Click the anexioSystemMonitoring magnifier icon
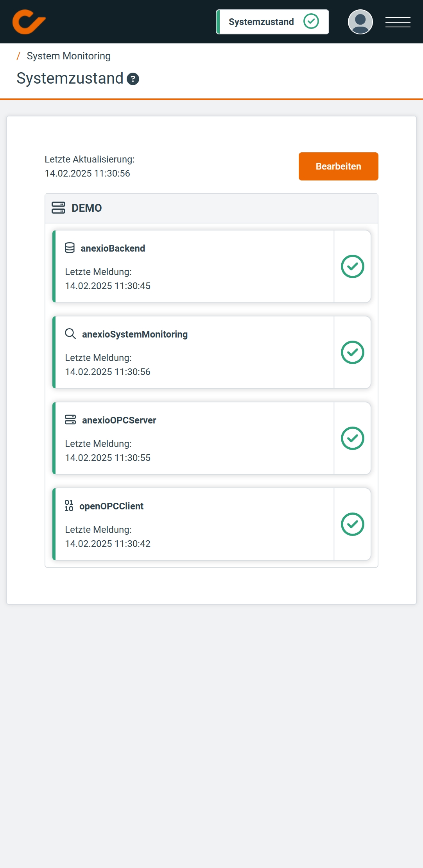This screenshot has width=423, height=868. pos(70,334)
